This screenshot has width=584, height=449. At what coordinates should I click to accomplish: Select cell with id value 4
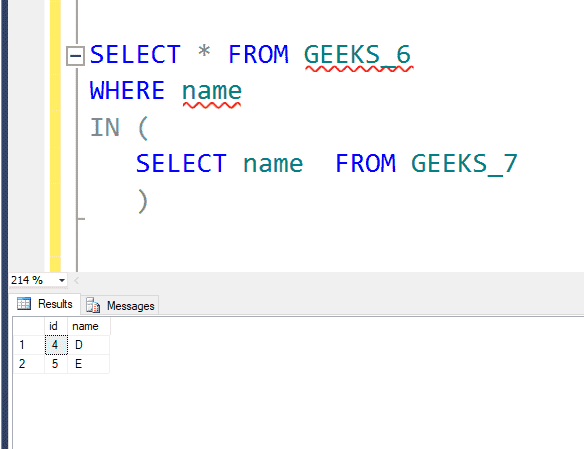tap(56, 345)
